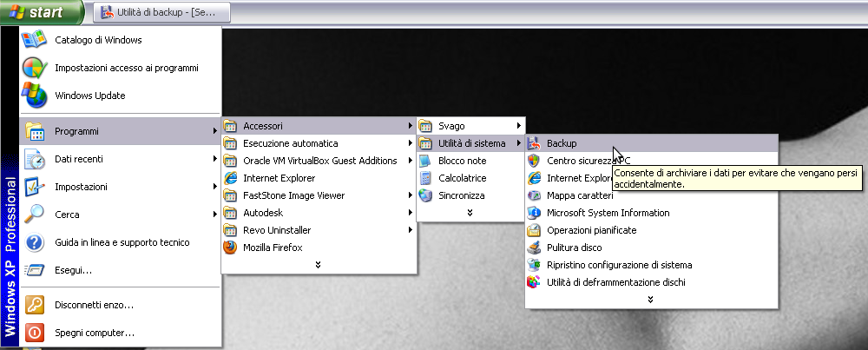Click the Start button
This screenshot has width=868, height=350.
[43, 12]
